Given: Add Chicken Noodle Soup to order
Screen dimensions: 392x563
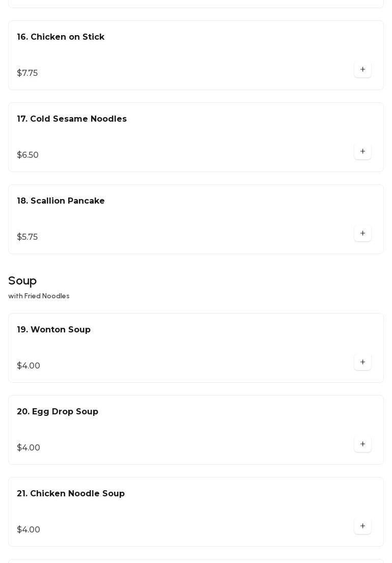Looking at the screenshot, I should [362, 526].
